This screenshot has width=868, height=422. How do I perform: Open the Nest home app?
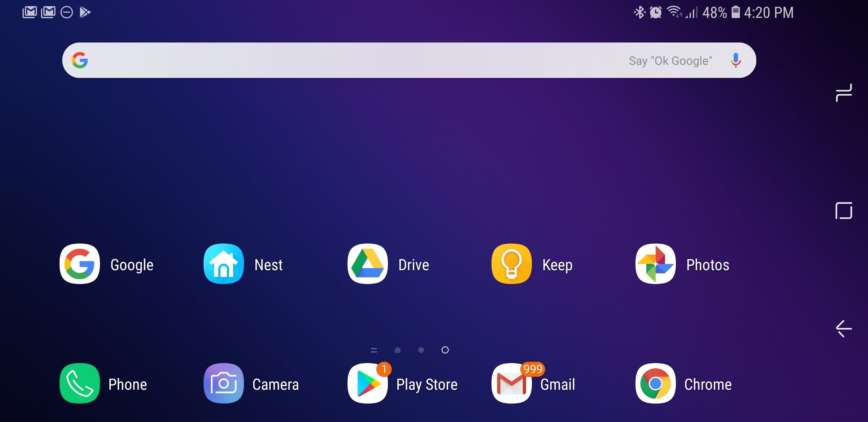pyautogui.click(x=223, y=264)
